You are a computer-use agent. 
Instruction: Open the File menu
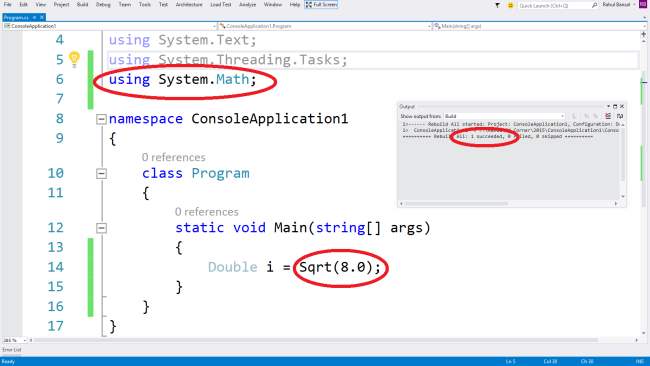[x=7, y=5]
